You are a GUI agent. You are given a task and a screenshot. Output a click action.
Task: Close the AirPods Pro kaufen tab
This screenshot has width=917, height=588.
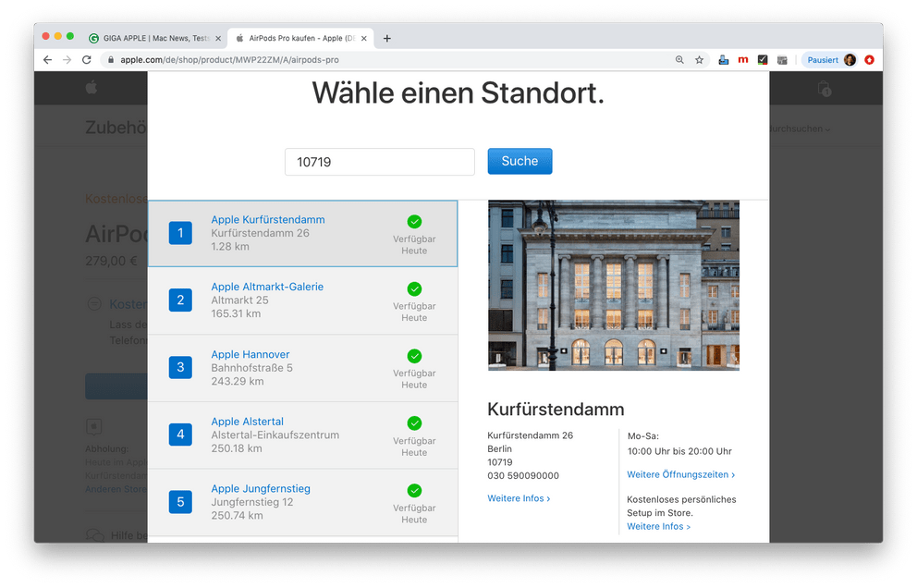364,39
